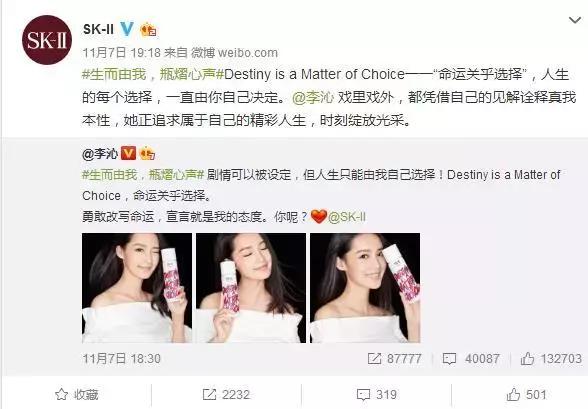The image size is (588, 409).
Task: Click the membership badge next to SK-II name
Action: point(148,29)
